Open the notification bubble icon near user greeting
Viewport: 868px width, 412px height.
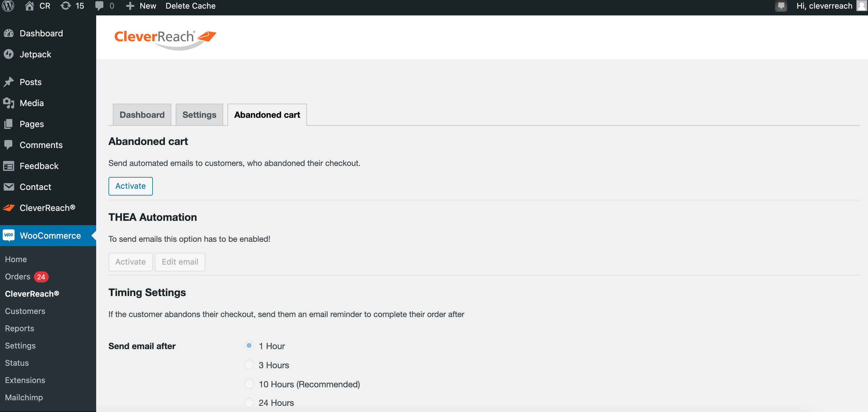pos(781,6)
